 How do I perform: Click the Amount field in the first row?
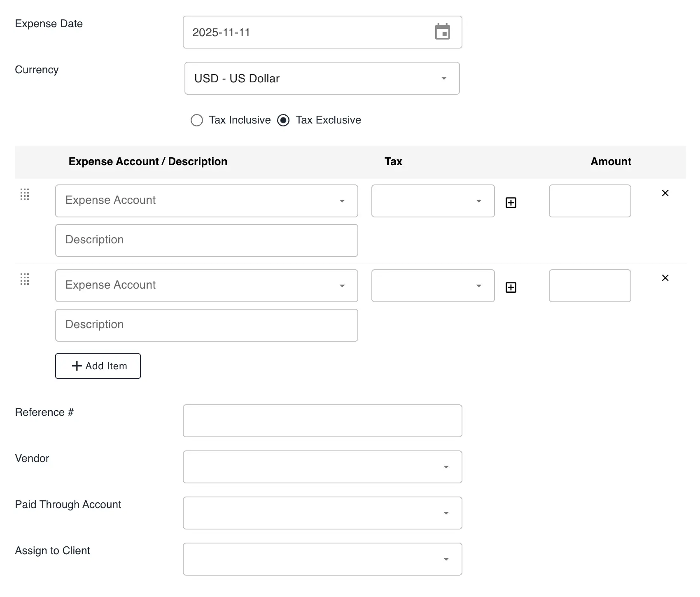click(590, 201)
